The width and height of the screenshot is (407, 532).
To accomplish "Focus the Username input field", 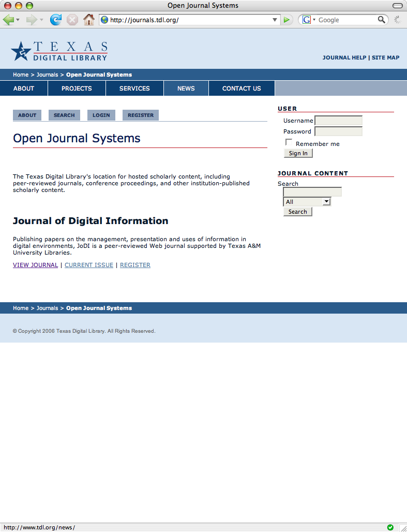I will [x=339, y=121].
